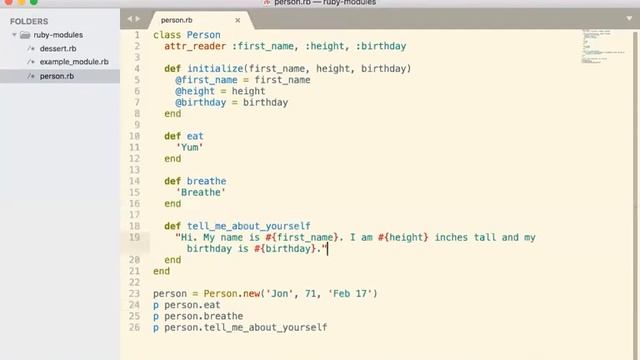Open the tab list dropdown arrow

(x=629, y=18)
